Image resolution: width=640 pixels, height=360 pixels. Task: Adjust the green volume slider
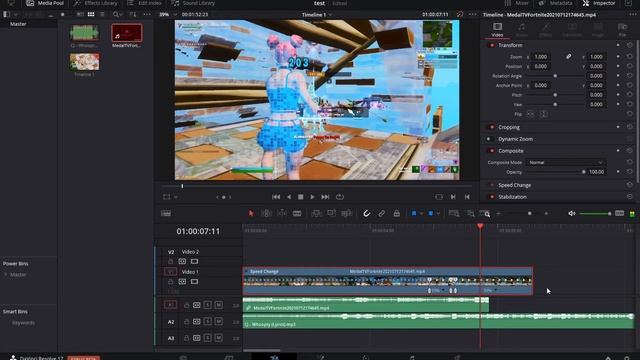pyautogui.click(x=595, y=213)
